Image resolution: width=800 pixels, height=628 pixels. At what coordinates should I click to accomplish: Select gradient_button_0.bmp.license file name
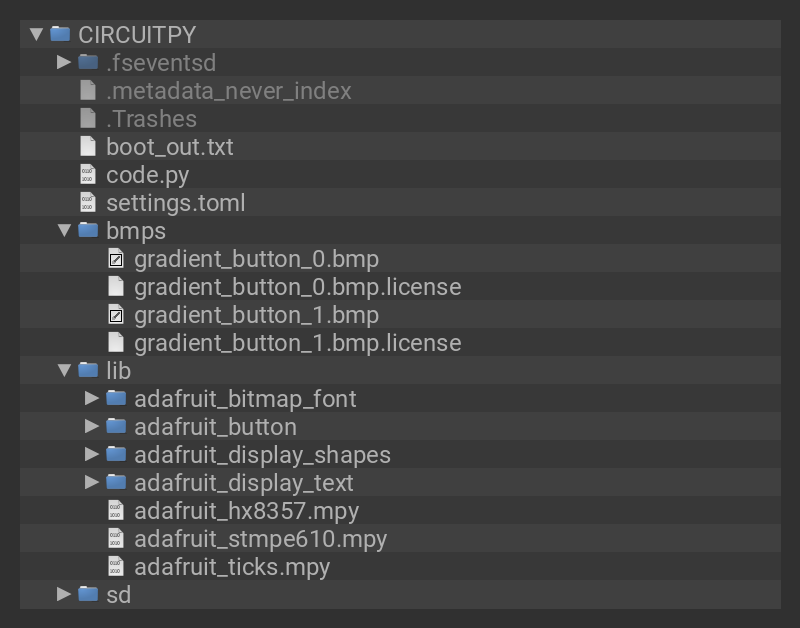[x=297, y=287]
